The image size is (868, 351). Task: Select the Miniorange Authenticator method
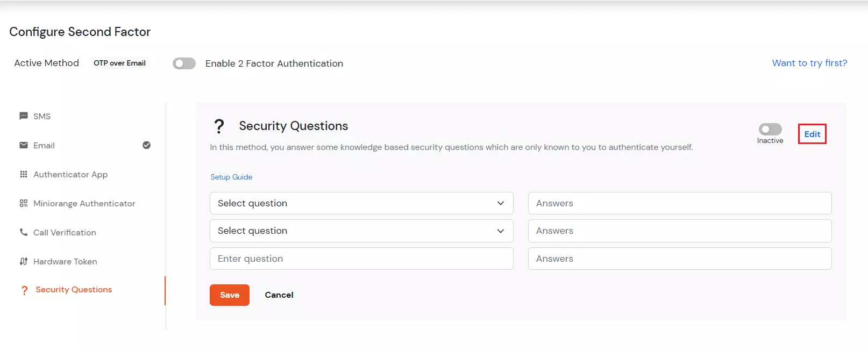click(85, 203)
